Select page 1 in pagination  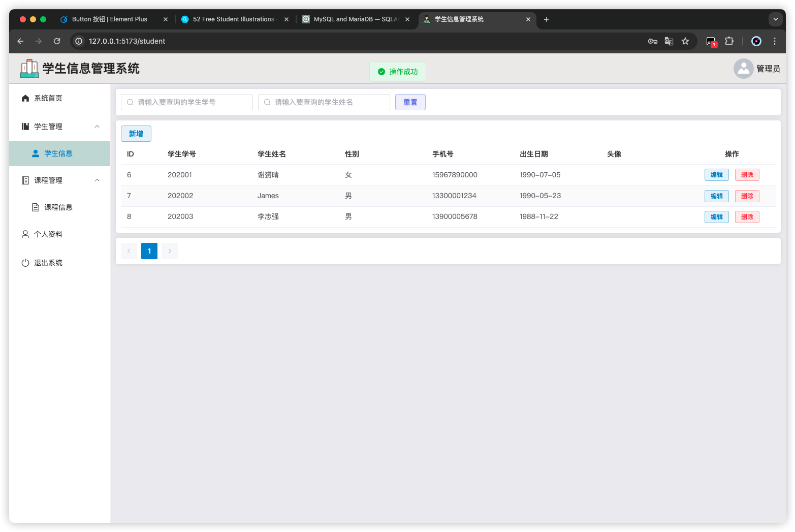click(x=149, y=251)
